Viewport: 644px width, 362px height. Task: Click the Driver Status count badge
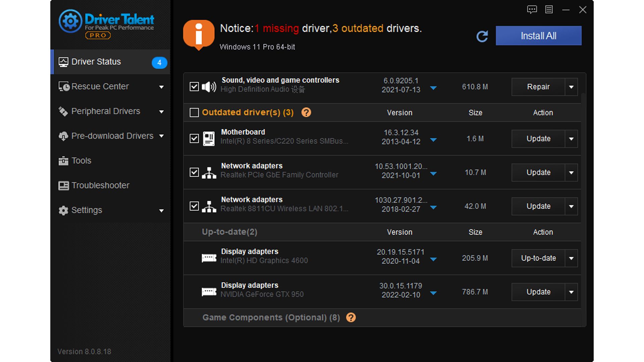click(x=159, y=62)
